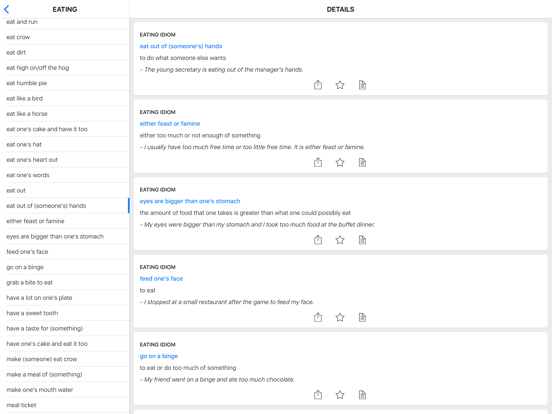The height and width of the screenshot is (414, 552).
Task: Favorite 'eat out of (someone's) hands' with star
Action: point(340,85)
